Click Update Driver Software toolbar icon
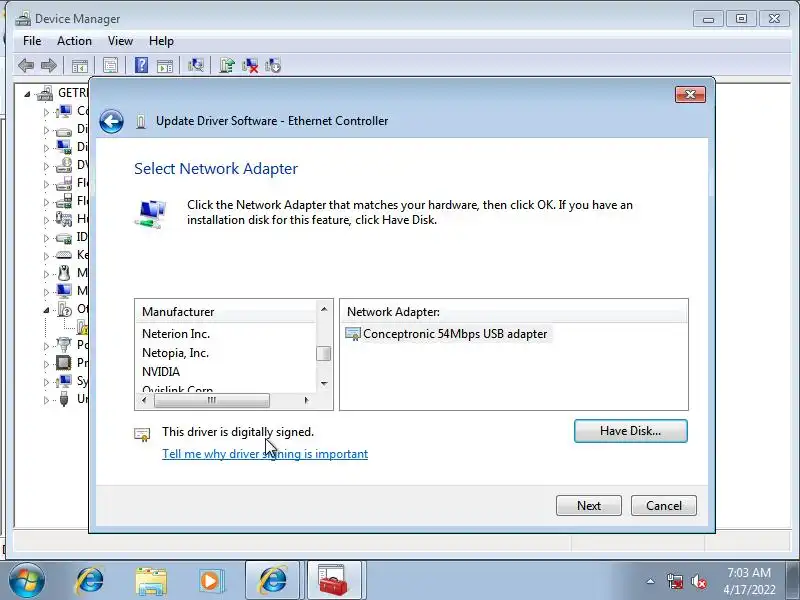This screenshot has width=800, height=600. pos(227,66)
